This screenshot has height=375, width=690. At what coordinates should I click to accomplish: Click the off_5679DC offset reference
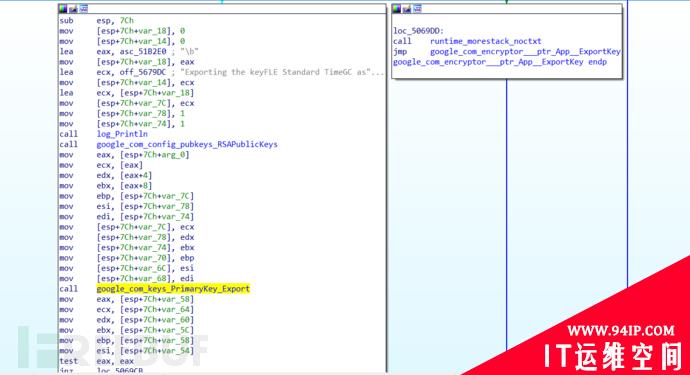pyautogui.click(x=143, y=72)
